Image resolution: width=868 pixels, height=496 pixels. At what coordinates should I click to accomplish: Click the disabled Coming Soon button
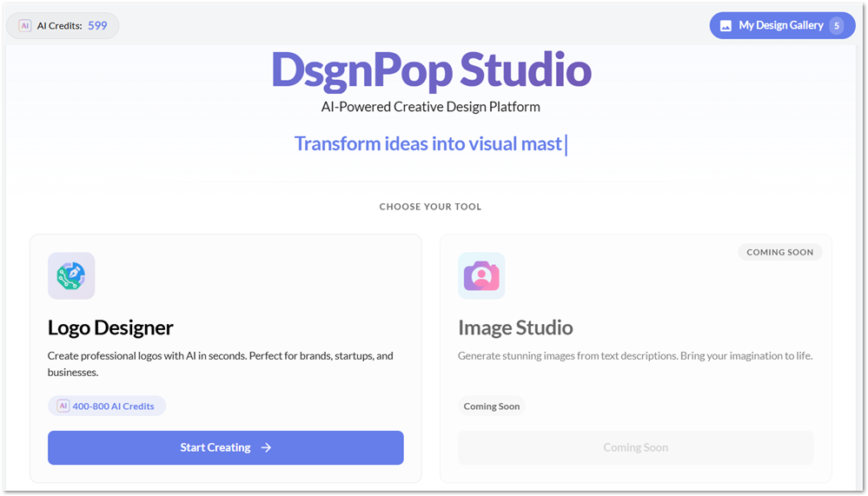(x=636, y=447)
